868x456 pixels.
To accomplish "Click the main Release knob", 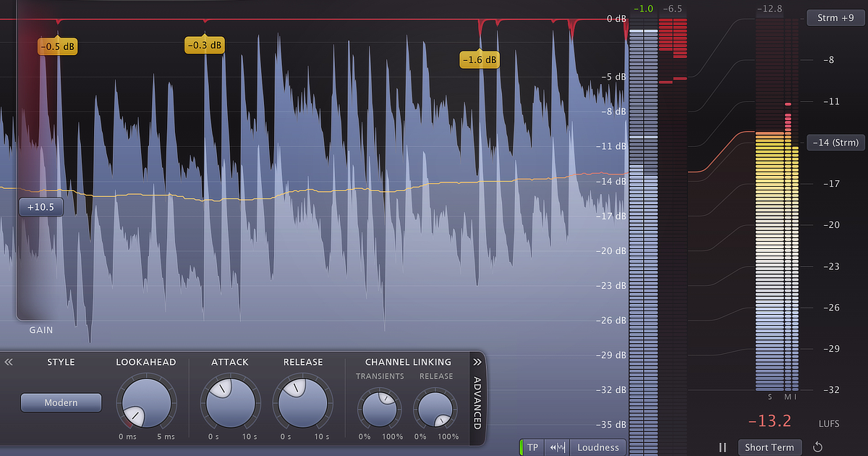I will 303,402.
